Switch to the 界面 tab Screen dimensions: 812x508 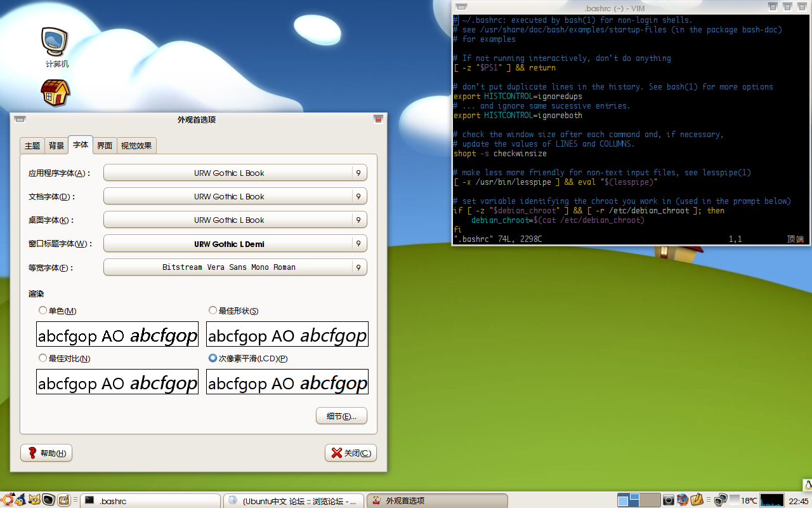point(105,145)
